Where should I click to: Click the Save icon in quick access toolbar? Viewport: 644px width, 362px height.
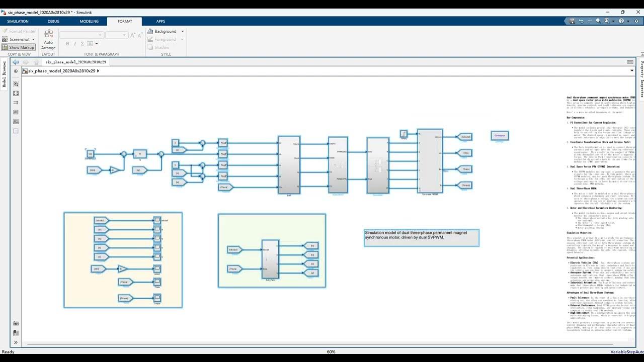(x=572, y=21)
